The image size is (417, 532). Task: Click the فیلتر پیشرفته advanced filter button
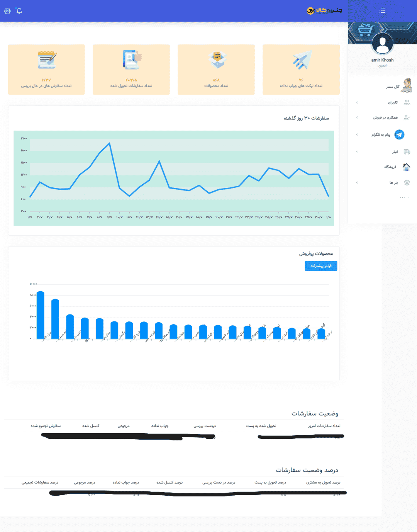321,266
